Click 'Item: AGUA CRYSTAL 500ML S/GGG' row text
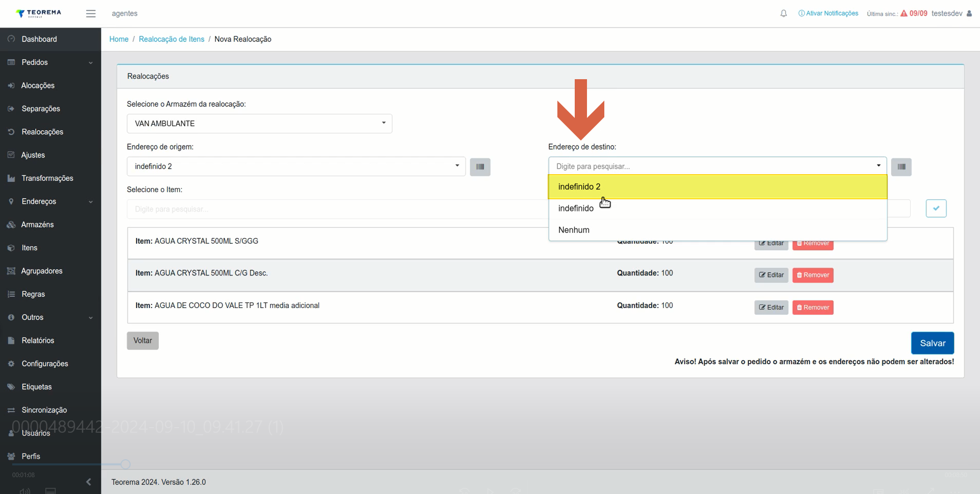 point(197,241)
